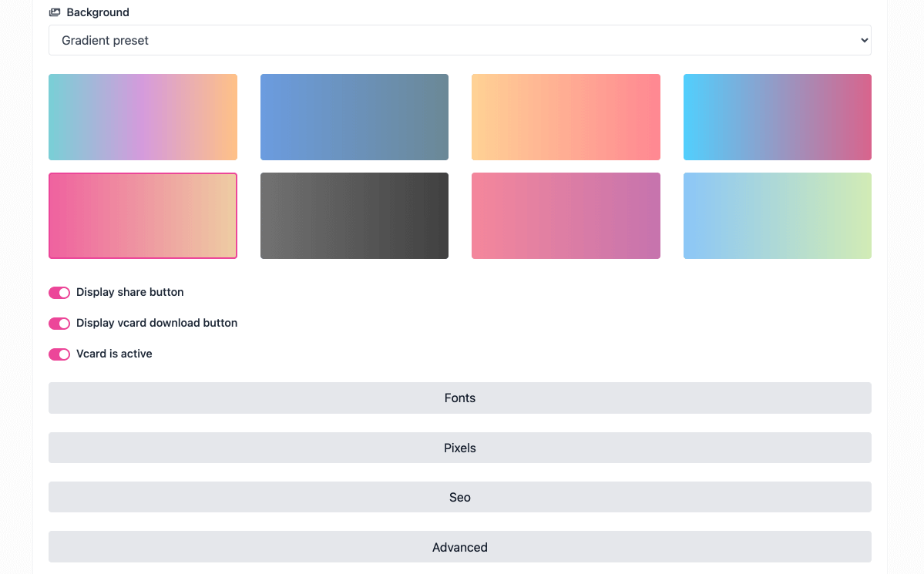Pick the peach to coral-pink gradient
Screen dimensions: 924x574
(566, 117)
